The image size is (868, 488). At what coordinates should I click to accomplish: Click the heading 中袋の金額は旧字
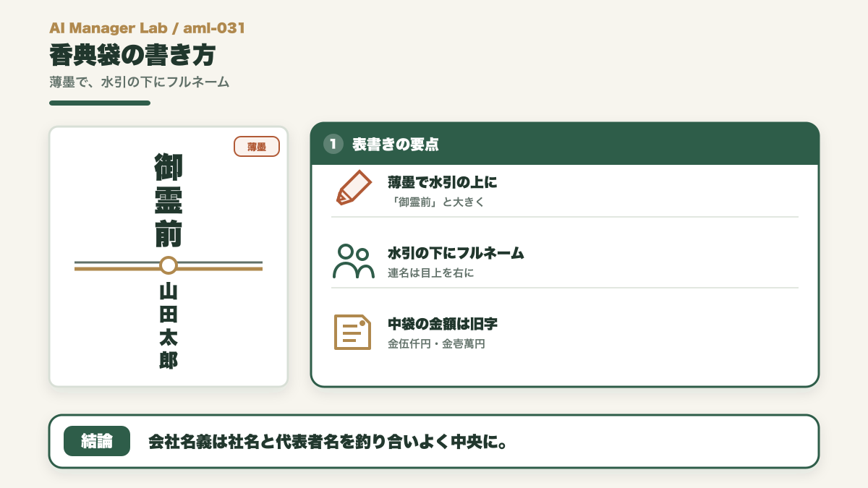(x=443, y=324)
